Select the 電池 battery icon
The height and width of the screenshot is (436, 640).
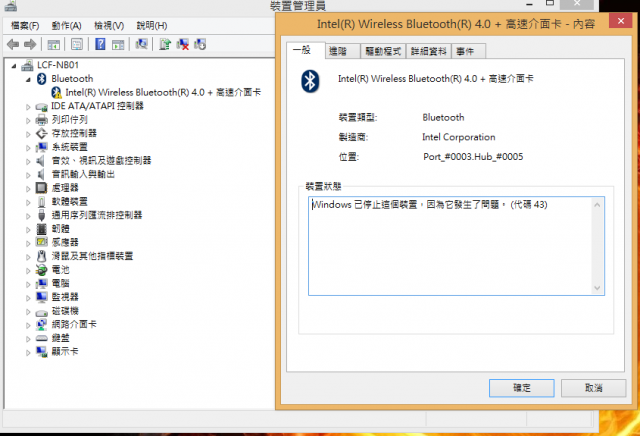point(42,270)
